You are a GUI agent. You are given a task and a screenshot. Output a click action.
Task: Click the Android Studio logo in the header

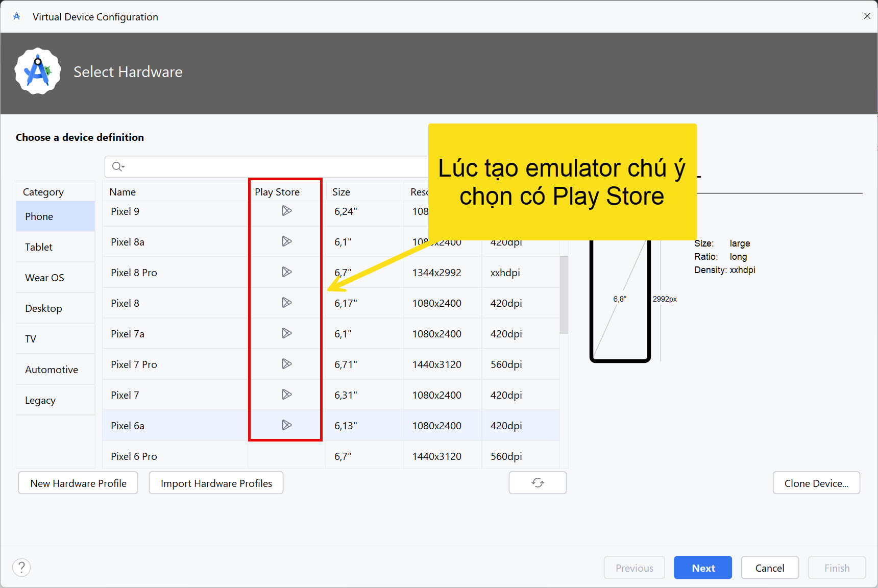click(x=38, y=71)
